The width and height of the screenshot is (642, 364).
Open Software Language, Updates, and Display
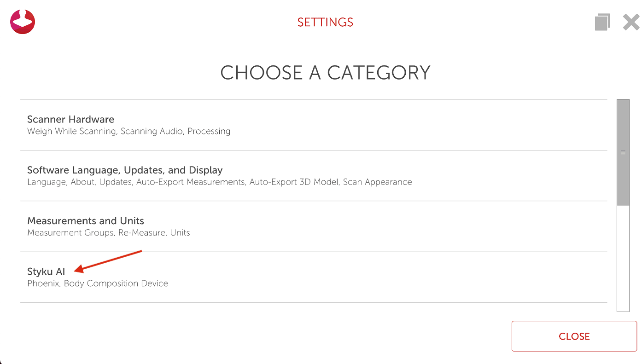(125, 170)
